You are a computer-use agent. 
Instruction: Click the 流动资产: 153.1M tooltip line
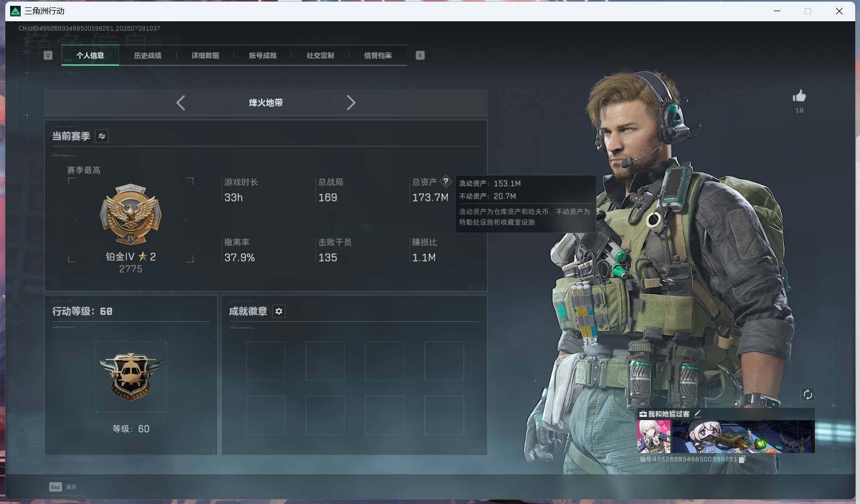click(x=490, y=183)
